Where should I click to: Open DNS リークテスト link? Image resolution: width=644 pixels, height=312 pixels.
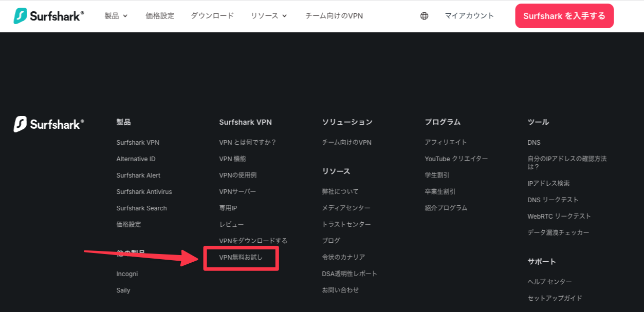553,200
